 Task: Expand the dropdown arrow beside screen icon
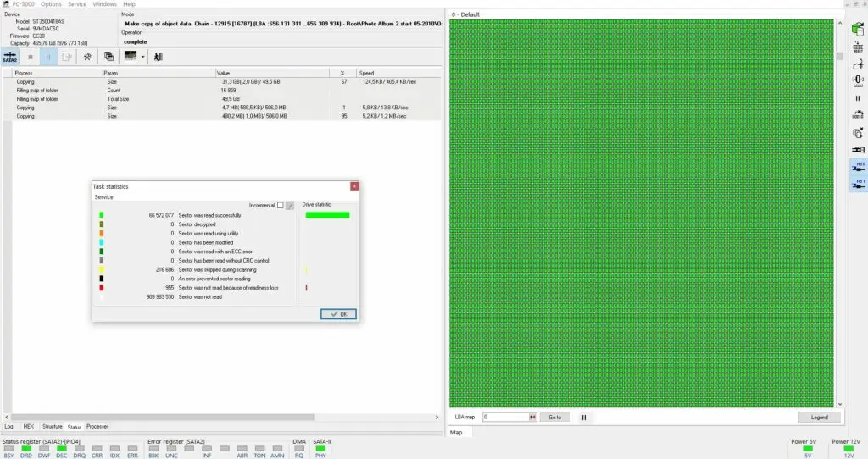click(142, 57)
